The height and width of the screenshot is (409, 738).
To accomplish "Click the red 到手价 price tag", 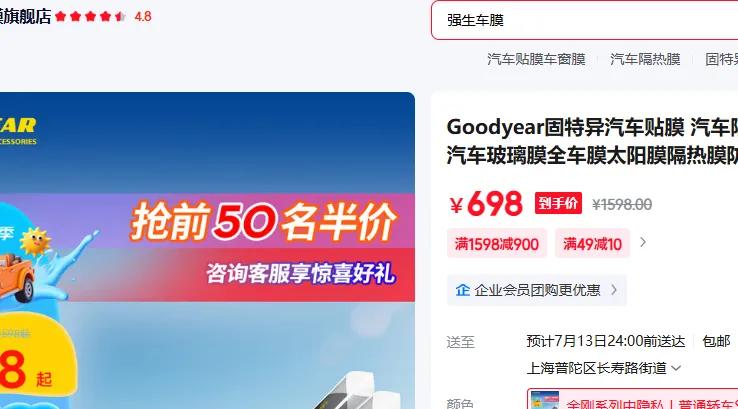I will click(558, 203).
